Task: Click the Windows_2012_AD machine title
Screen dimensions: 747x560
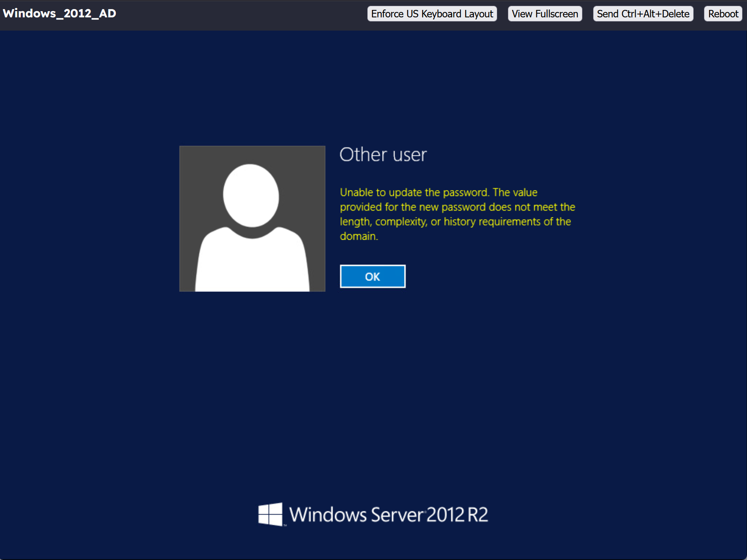Action: click(60, 13)
